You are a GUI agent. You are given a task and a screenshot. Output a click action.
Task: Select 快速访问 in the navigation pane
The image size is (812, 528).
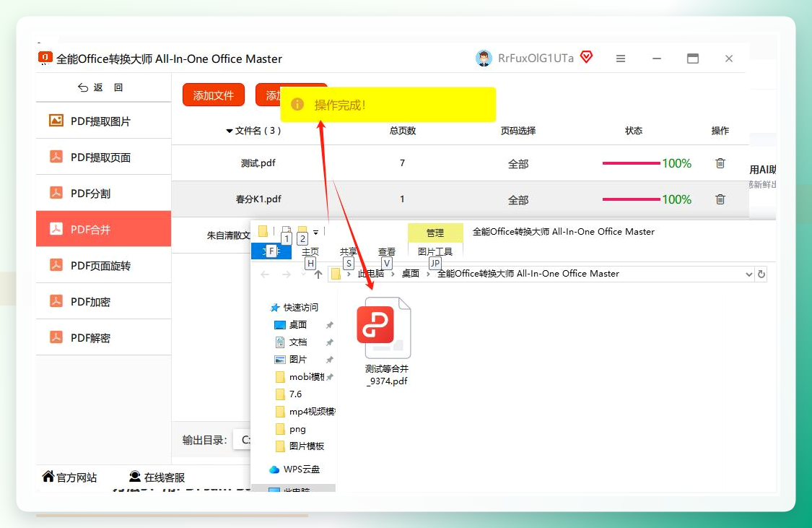pyautogui.click(x=294, y=307)
